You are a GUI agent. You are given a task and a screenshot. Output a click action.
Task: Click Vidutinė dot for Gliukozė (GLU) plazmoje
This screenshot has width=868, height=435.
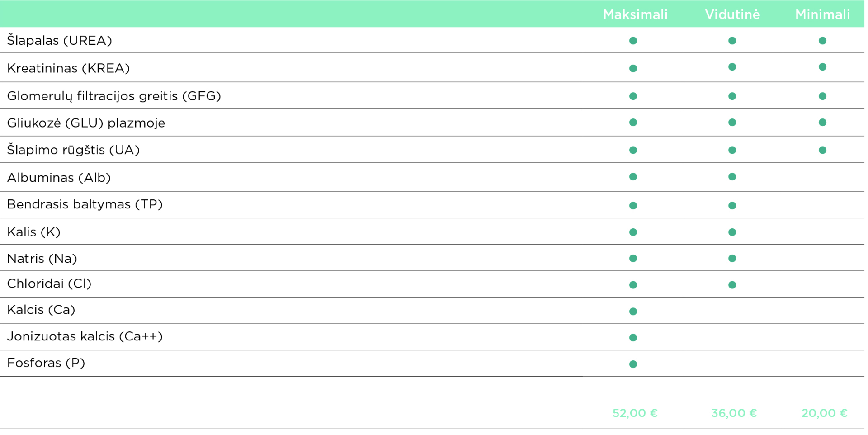(x=732, y=123)
